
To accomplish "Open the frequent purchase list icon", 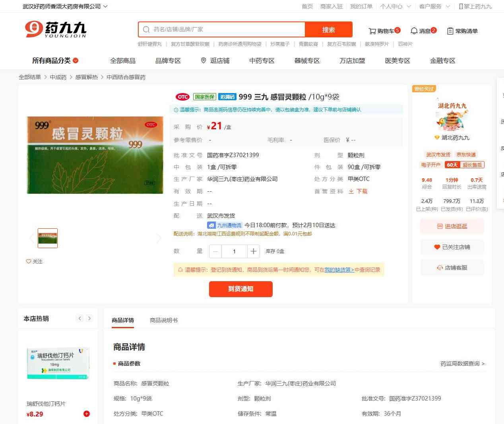I will [450, 31].
